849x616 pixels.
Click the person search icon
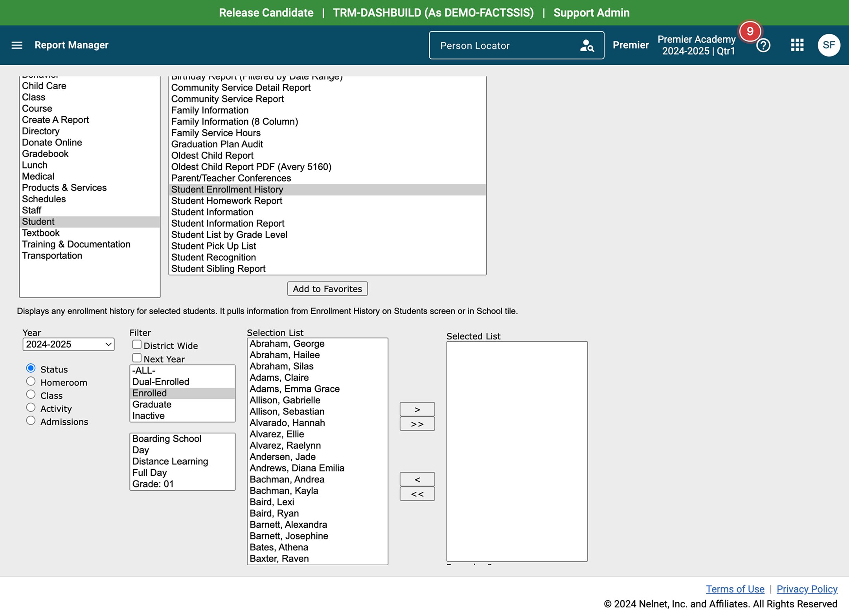coord(586,46)
